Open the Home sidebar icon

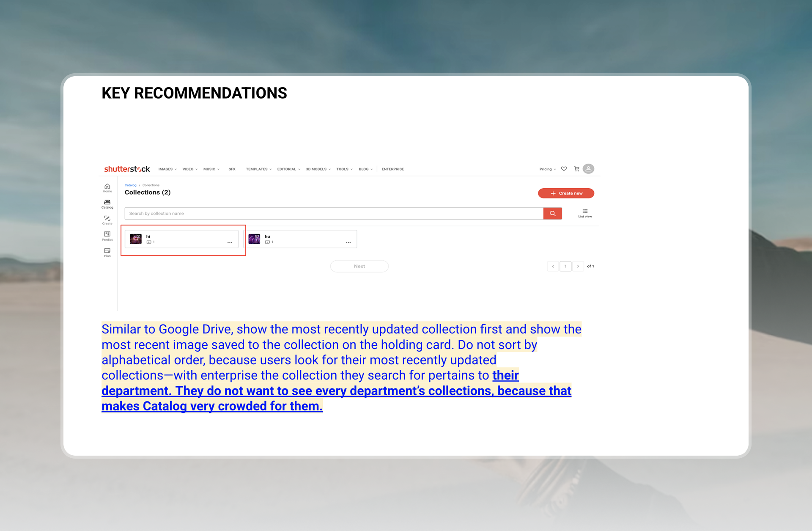(x=107, y=187)
